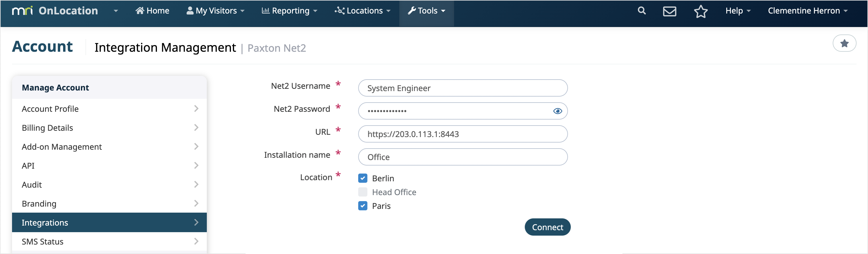The width and height of the screenshot is (868, 254).
Task: Open the Reporting dropdown menu
Action: pyautogui.click(x=289, y=11)
